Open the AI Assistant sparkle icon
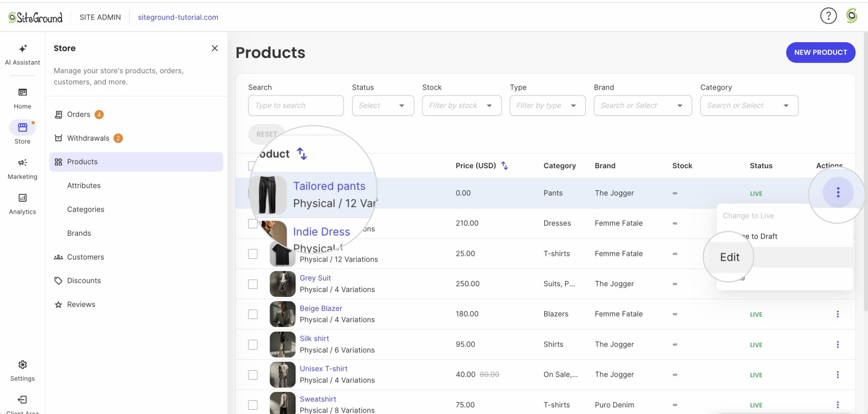 tap(23, 49)
